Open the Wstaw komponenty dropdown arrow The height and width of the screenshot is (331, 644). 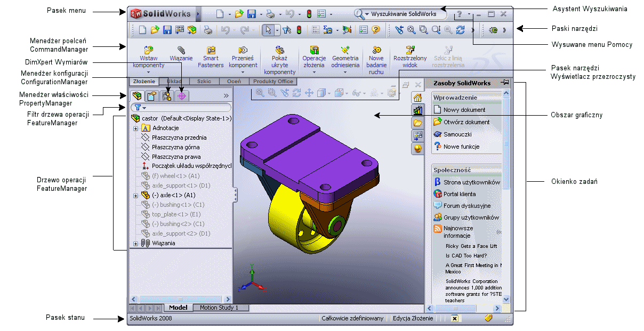pos(149,72)
